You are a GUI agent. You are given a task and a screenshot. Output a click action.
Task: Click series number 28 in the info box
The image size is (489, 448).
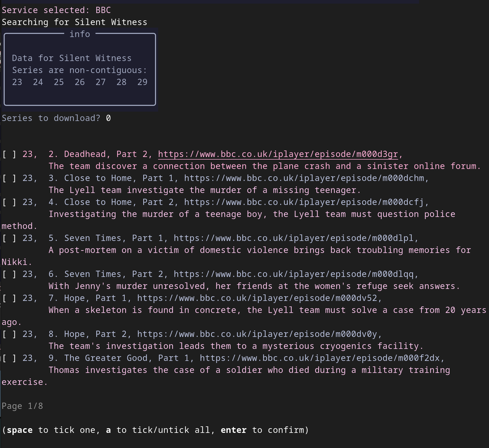pyautogui.click(x=121, y=82)
